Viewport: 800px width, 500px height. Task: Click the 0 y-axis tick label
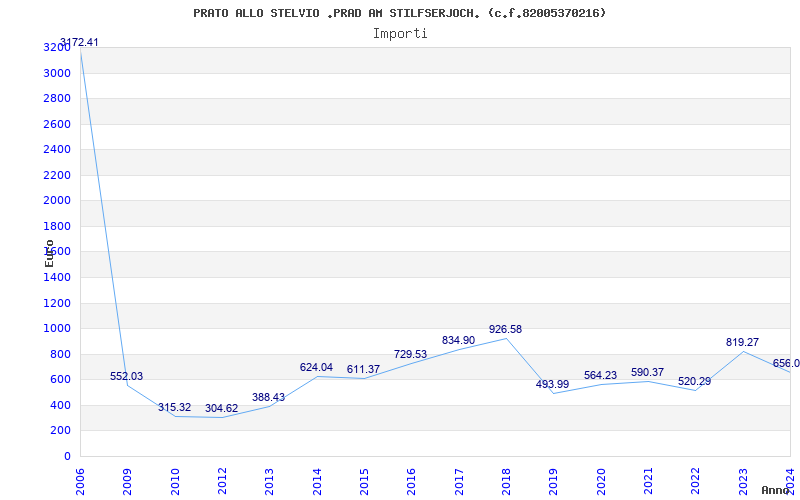67,456
